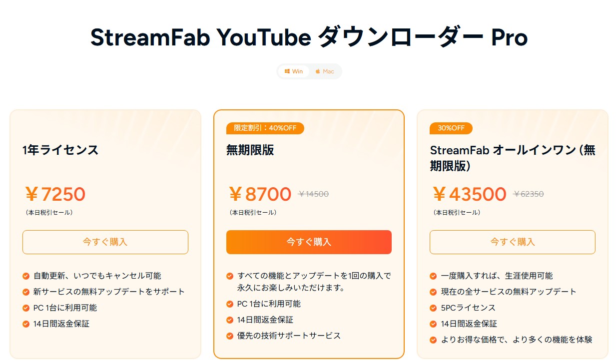616x364 pixels.
Task: Click the checkmark beside 14日間返金保証 in 1年ライセンス
Action: 25,324
